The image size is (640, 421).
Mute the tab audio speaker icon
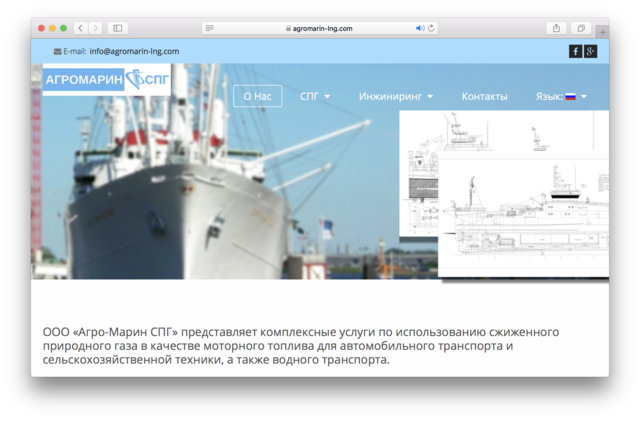tap(420, 28)
